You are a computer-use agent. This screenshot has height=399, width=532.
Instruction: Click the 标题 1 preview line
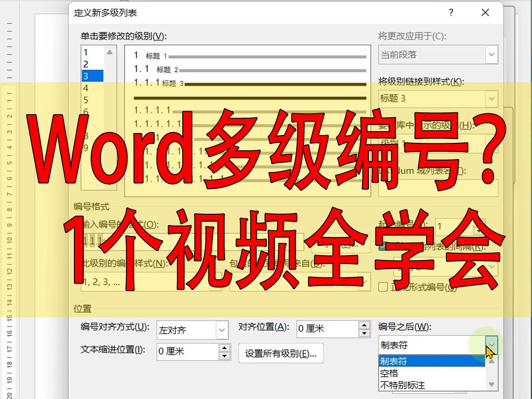point(250,56)
